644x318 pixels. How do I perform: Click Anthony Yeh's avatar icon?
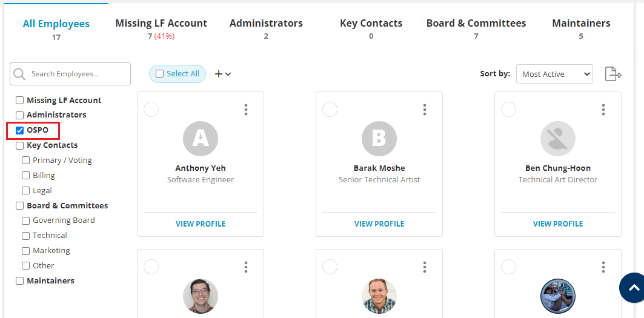(201, 139)
